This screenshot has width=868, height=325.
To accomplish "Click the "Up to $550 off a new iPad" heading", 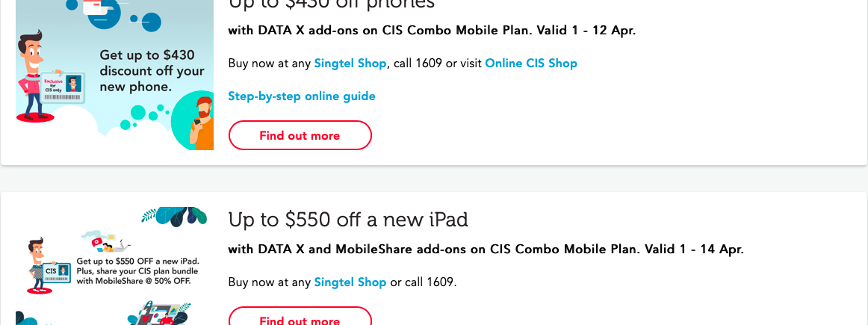I will pos(348,220).
